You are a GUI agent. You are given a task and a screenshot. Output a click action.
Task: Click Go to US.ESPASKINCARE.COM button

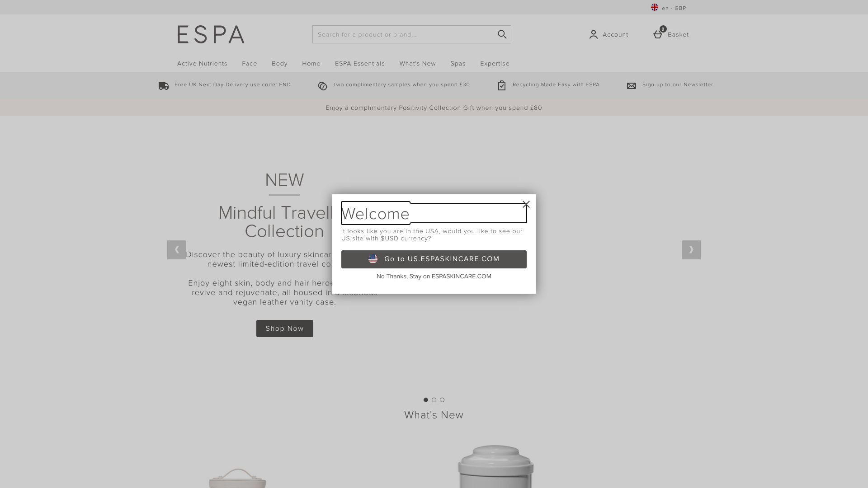434,259
